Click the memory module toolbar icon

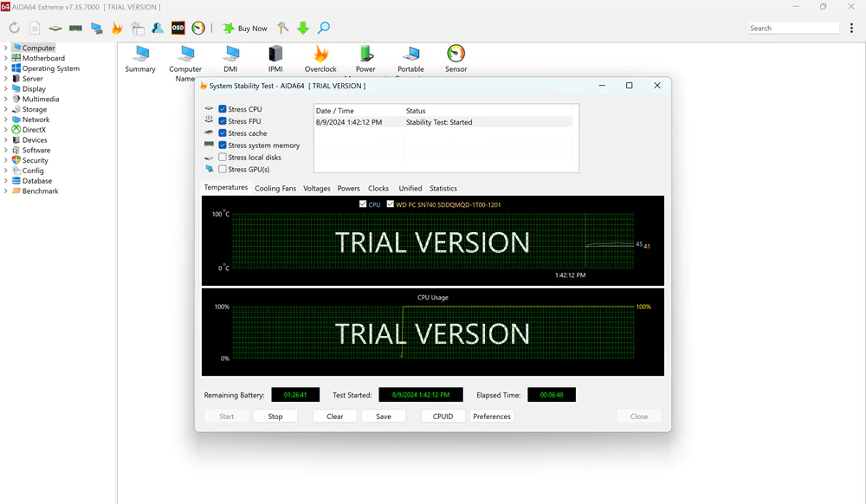point(75,28)
